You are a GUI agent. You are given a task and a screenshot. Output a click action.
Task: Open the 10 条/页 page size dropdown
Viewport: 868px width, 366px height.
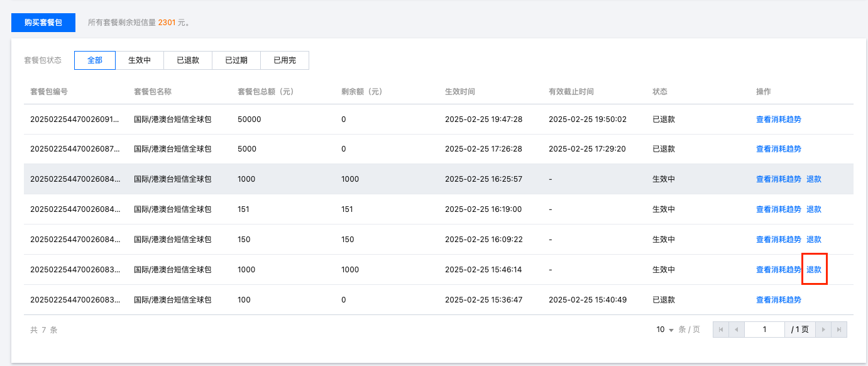click(x=665, y=330)
